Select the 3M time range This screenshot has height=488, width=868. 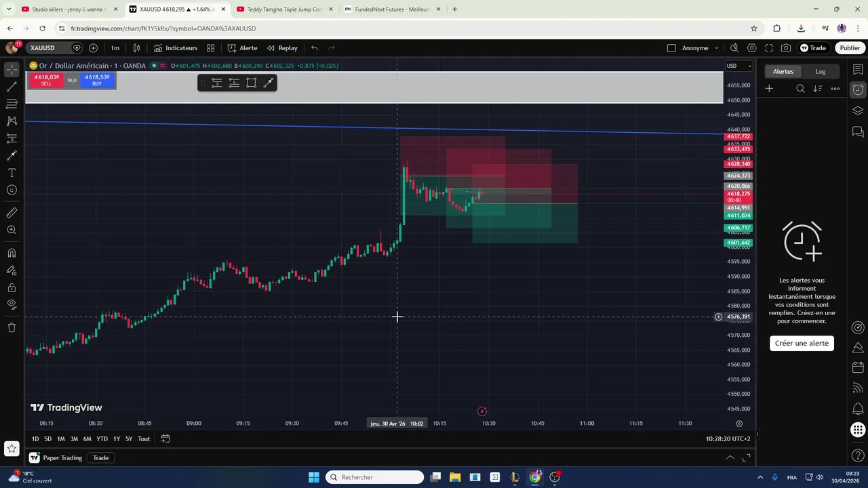tap(74, 439)
